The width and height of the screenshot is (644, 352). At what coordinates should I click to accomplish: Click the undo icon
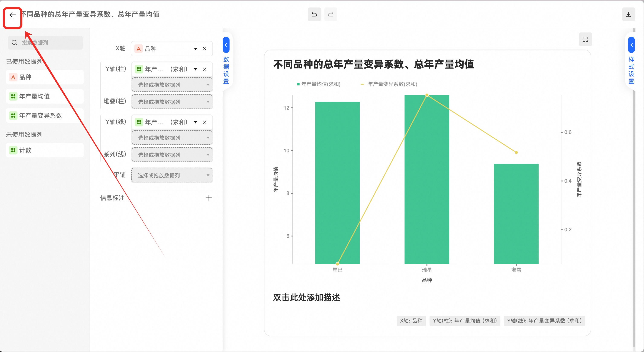[x=314, y=14]
